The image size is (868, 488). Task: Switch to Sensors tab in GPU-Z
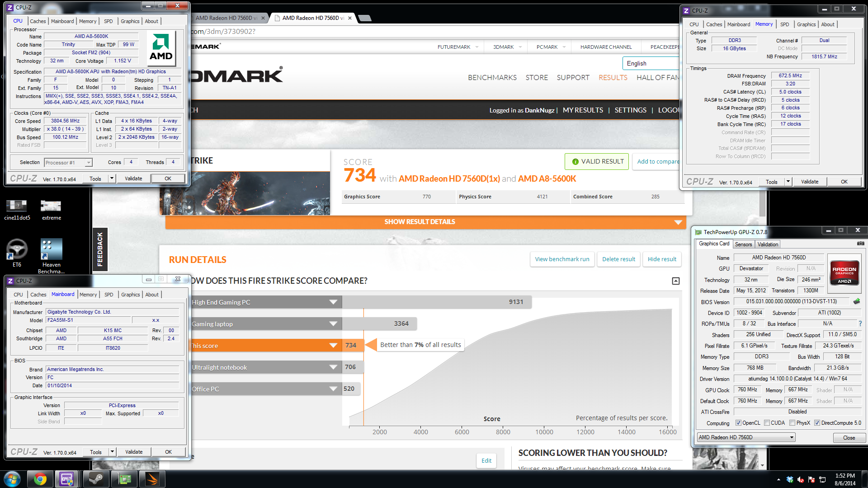click(743, 244)
